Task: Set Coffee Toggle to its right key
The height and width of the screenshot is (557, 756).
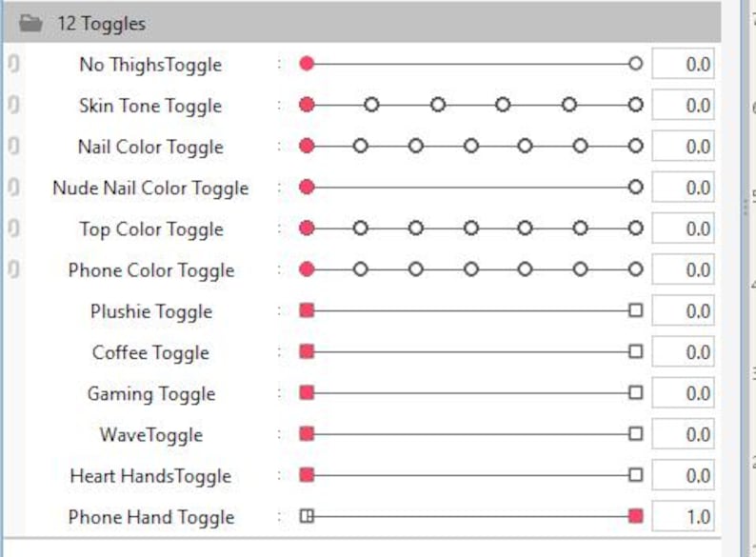Action: click(636, 351)
